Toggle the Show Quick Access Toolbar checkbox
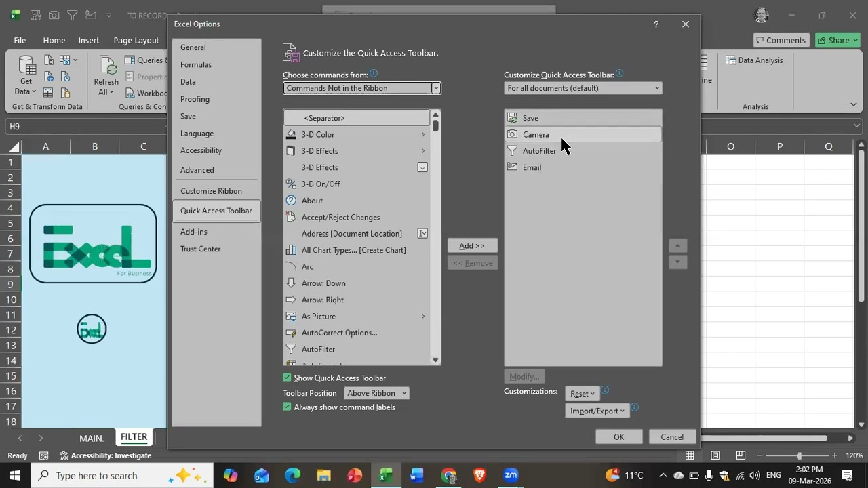The height and width of the screenshot is (488, 868). point(287,378)
